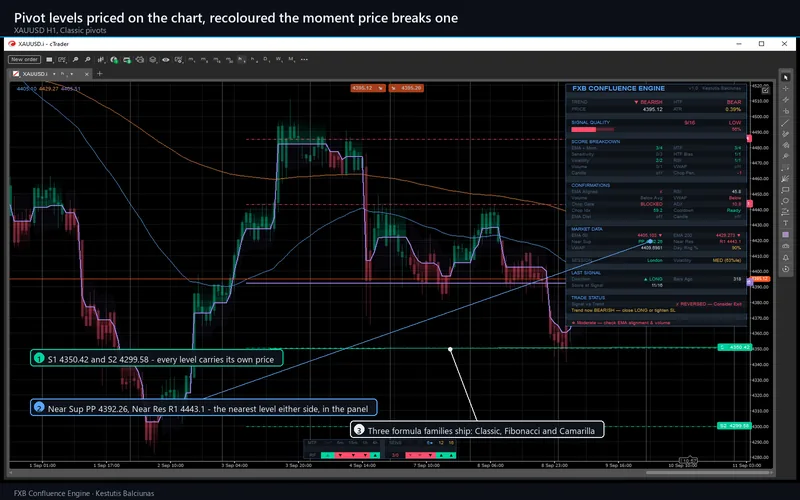Screen dimensions: 800x500
Task: Click the 4395.12 sell quick-trade button
Action: (x=367, y=88)
